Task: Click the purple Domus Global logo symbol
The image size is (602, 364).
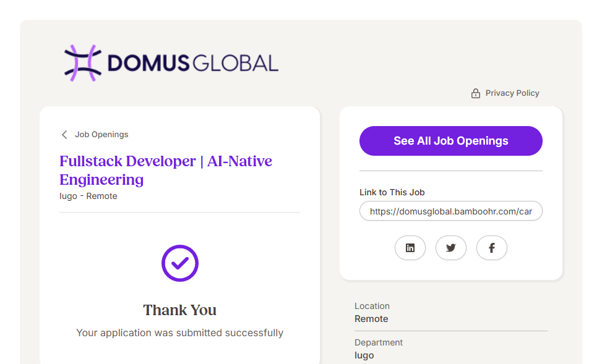Action: point(82,63)
